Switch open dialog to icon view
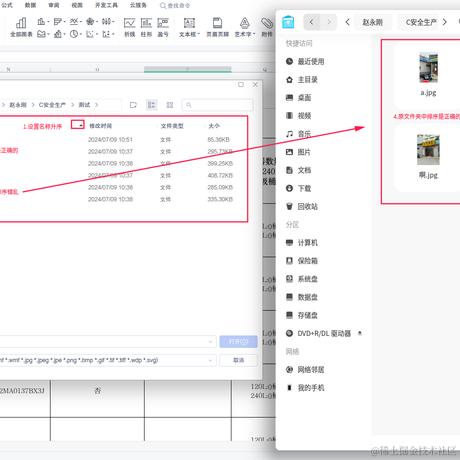 tap(170, 105)
